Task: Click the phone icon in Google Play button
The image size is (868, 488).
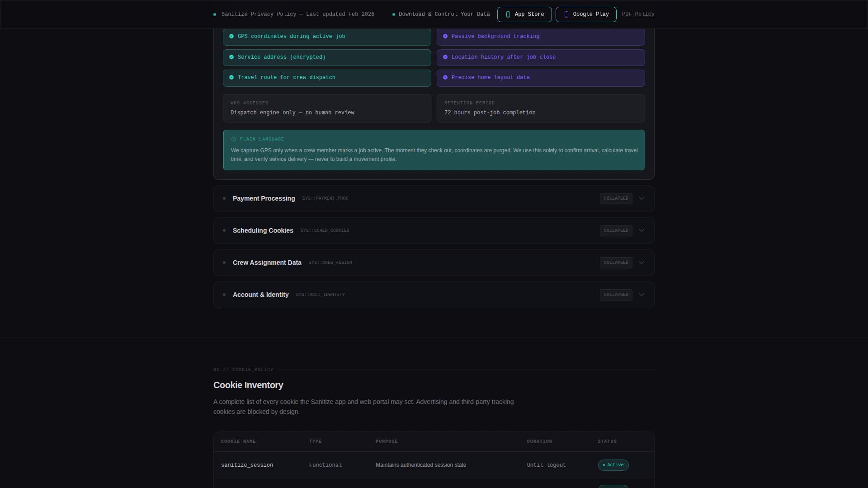Action: point(566,14)
